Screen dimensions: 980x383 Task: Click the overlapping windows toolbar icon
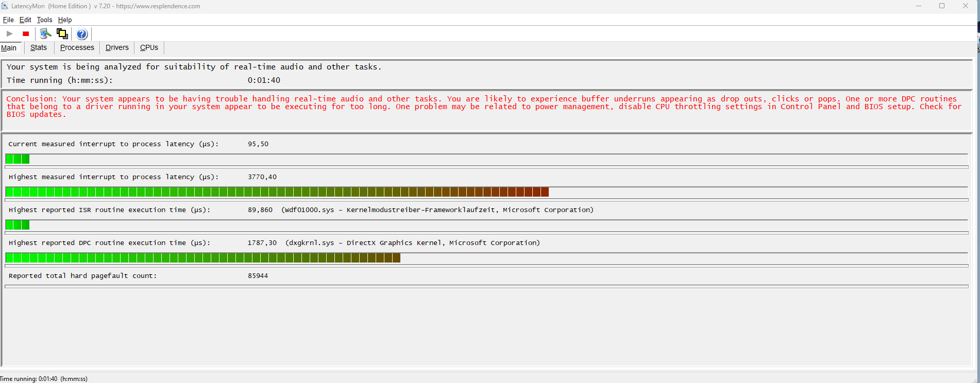click(62, 34)
